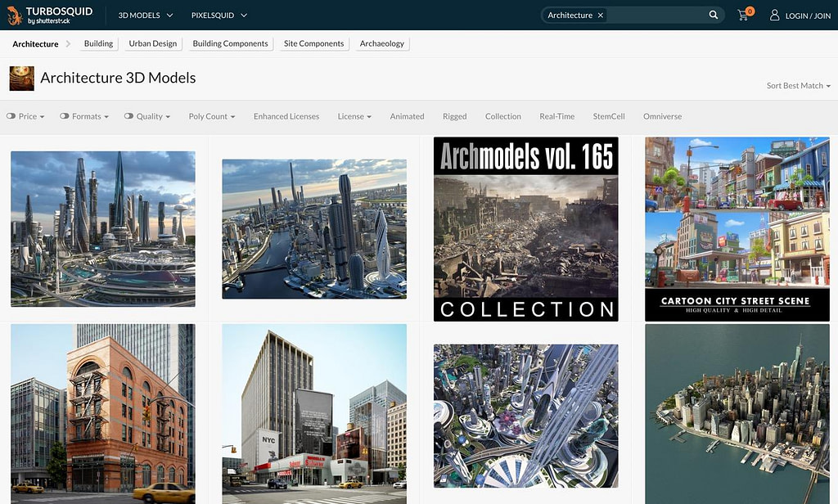Open the Archmodels vol. 165 collection thumbnail
838x504 pixels.
(x=525, y=229)
